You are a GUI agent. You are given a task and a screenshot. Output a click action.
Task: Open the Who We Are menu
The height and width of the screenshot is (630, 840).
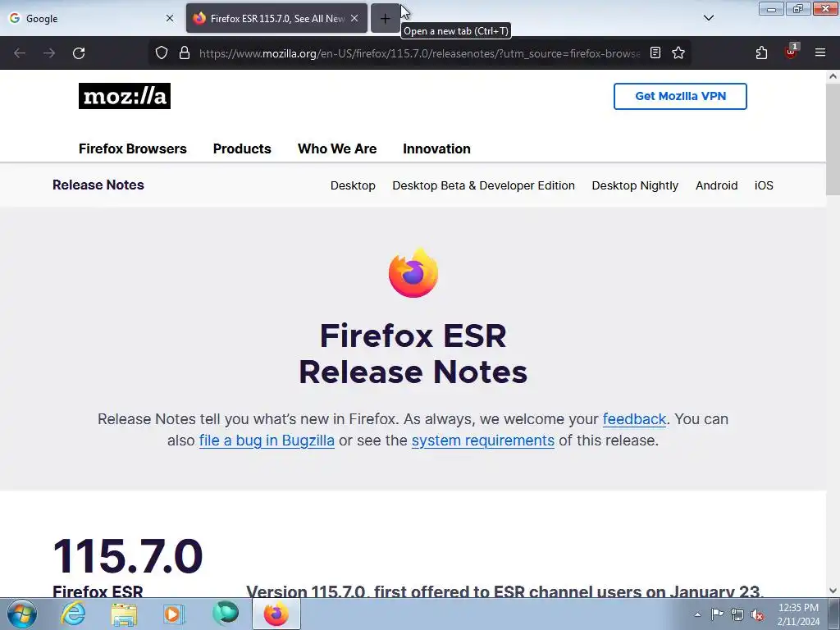pos(337,149)
